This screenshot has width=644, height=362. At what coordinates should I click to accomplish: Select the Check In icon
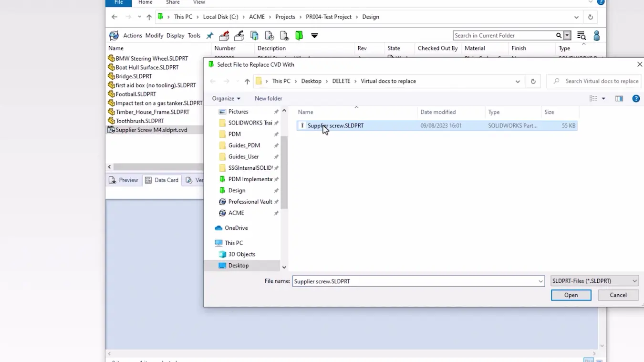click(x=239, y=35)
